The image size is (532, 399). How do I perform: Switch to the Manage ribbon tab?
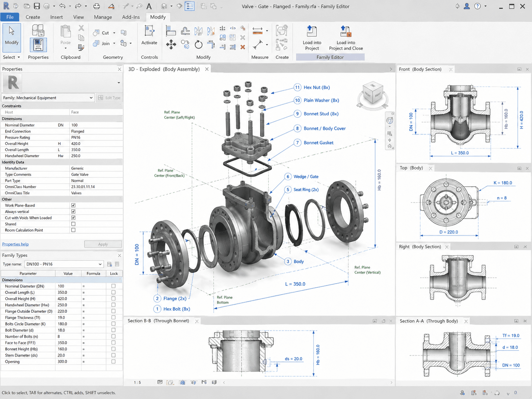coord(103,17)
